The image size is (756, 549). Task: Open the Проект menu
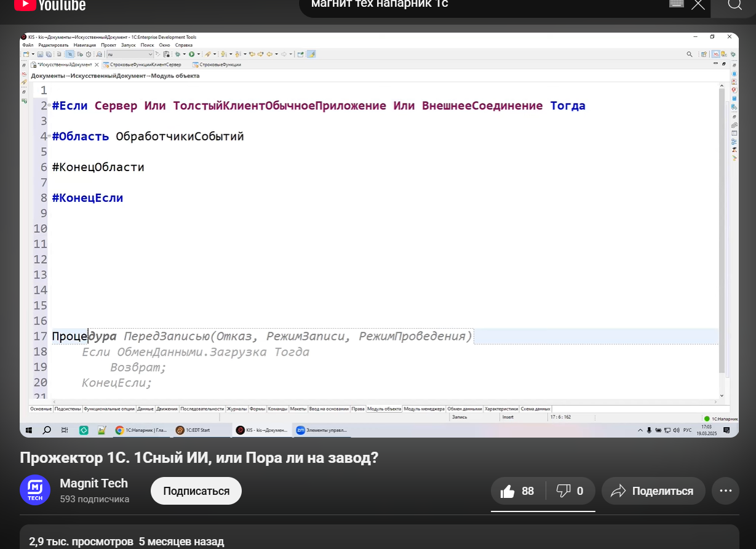tap(109, 45)
